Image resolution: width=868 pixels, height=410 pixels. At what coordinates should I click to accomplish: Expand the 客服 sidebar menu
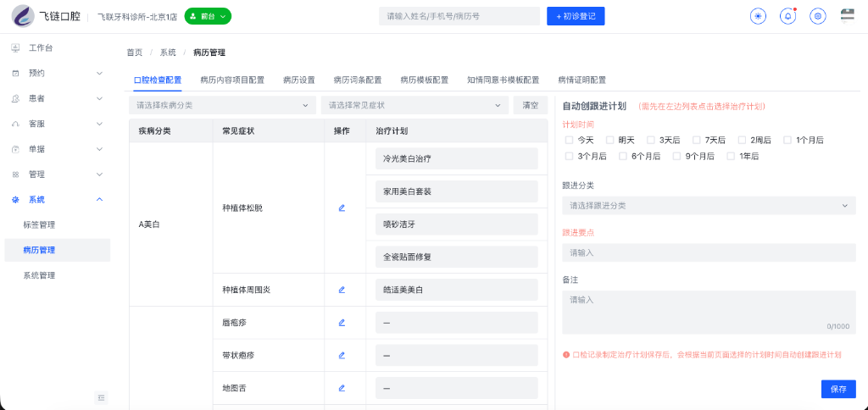pos(100,124)
